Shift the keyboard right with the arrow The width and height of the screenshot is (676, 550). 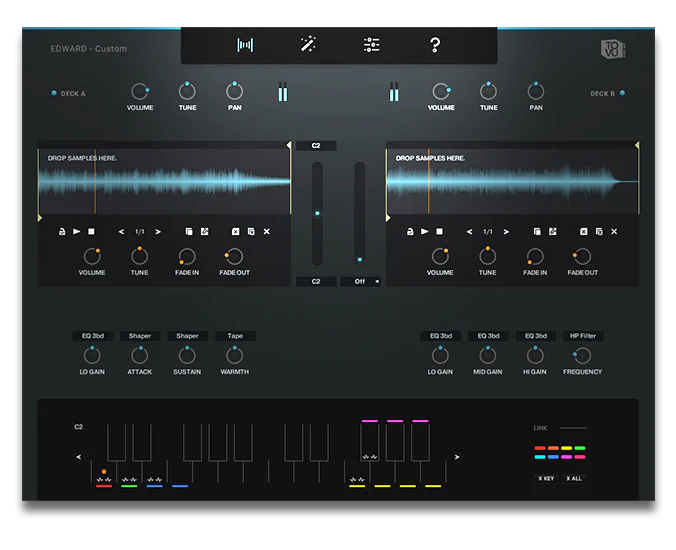[x=457, y=457]
